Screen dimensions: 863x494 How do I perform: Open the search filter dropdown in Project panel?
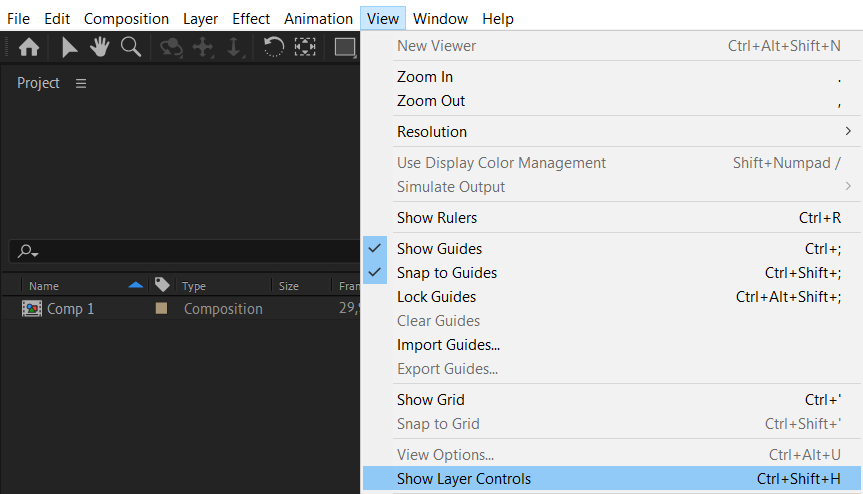(28, 252)
